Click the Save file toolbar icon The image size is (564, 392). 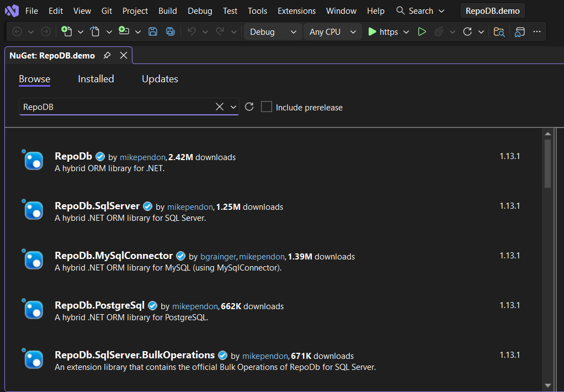click(x=153, y=32)
